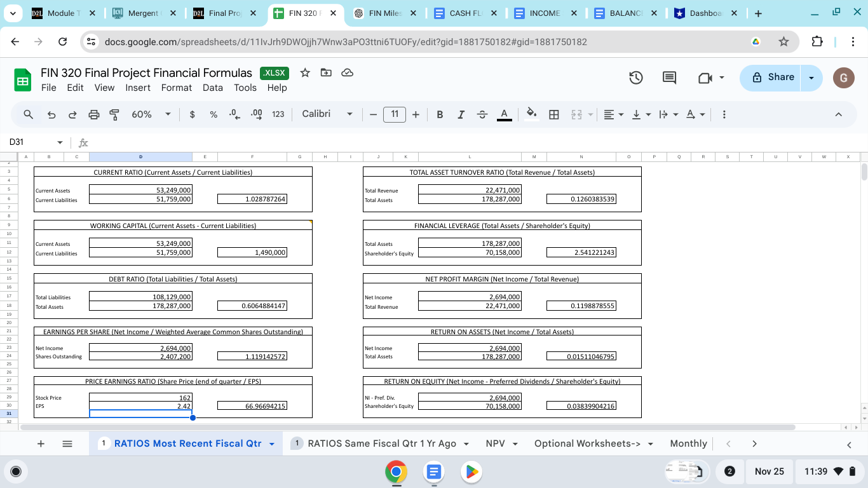Hide the menus with the collapse arrow

[838, 114]
